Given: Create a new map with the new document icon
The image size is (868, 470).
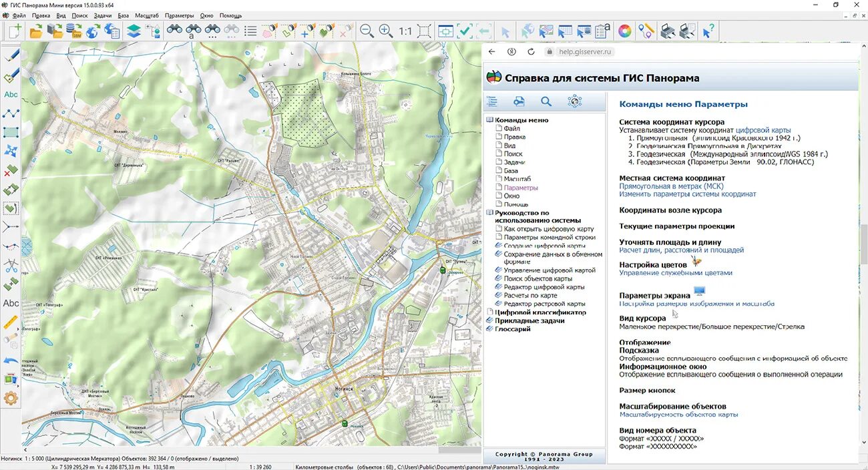Looking at the screenshot, I should 15,31.
